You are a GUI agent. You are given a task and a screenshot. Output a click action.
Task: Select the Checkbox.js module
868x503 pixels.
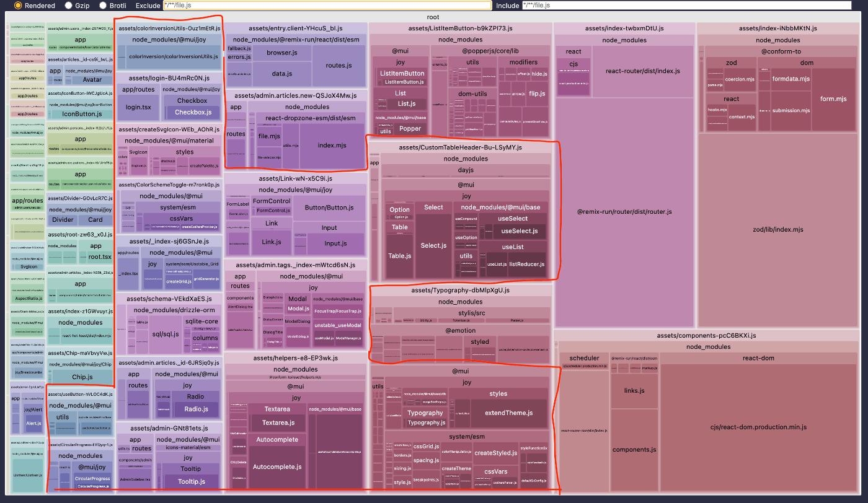point(193,113)
